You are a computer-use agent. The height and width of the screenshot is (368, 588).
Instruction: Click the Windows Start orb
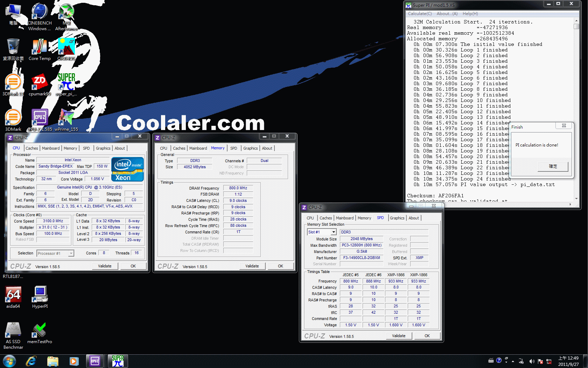[9, 361]
